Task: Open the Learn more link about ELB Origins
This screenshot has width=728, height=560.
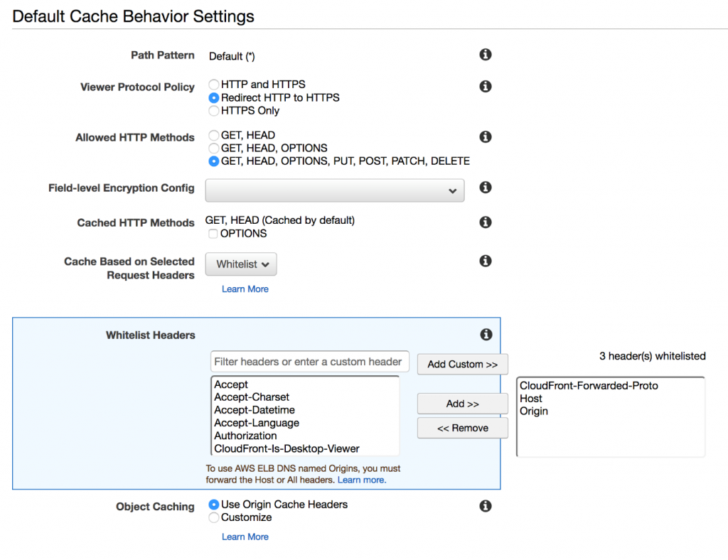Action: pos(362,480)
